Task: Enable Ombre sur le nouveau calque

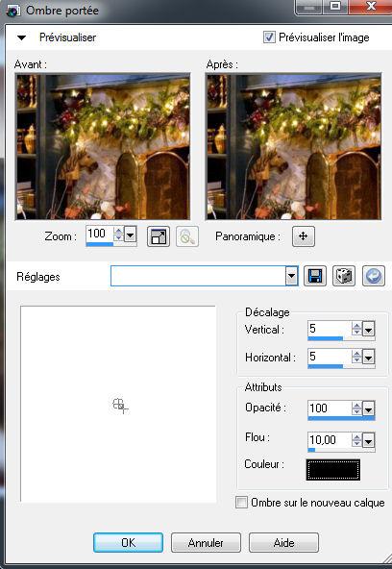Action: coord(241,503)
